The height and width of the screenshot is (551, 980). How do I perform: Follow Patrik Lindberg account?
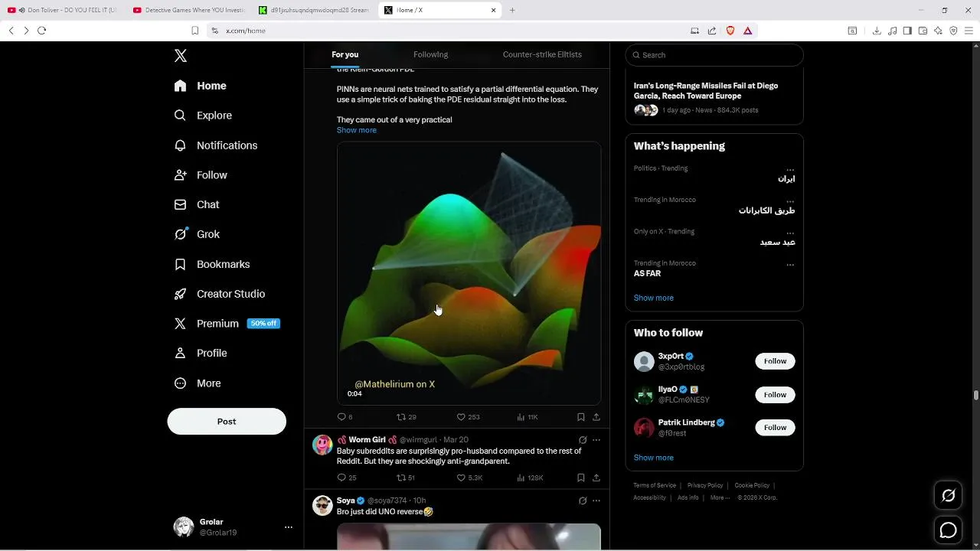coord(775,428)
